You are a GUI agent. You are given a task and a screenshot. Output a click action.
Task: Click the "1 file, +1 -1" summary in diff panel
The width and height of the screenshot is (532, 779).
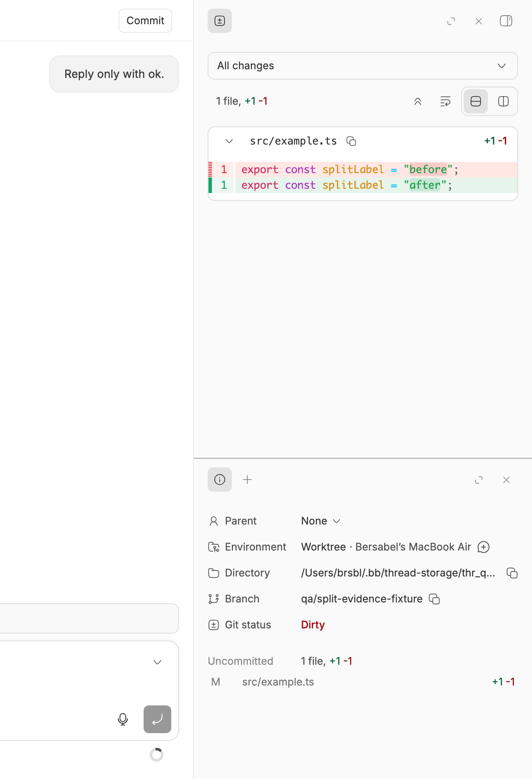(x=242, y=101)
